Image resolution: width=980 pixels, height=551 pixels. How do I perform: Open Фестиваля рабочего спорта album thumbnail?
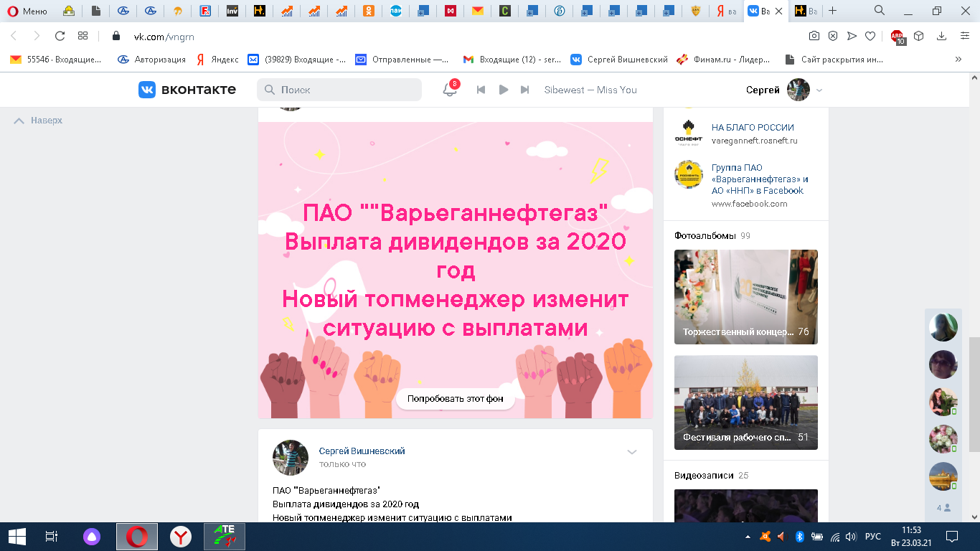[x=745, y=402]
